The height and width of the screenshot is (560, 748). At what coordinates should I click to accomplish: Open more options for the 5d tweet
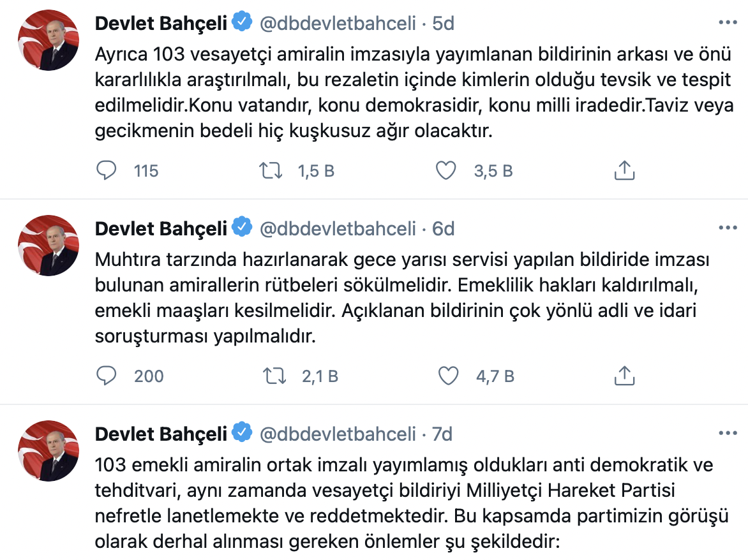(x=728, y=23)
